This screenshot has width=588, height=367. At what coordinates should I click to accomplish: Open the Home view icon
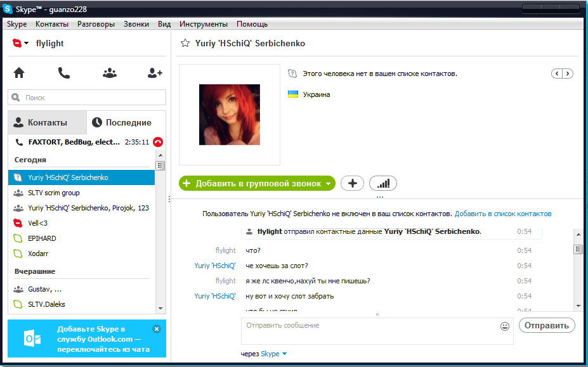click(x=19, y=73)
